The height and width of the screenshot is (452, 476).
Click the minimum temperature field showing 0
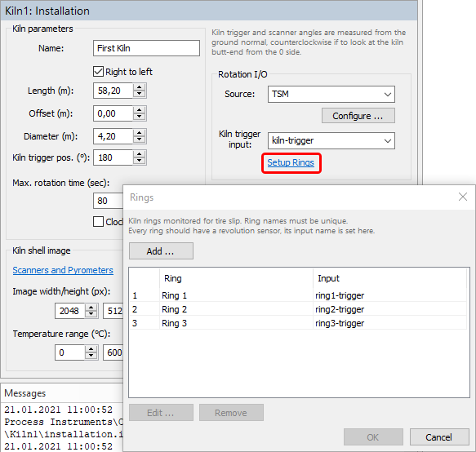click(70, 352)
